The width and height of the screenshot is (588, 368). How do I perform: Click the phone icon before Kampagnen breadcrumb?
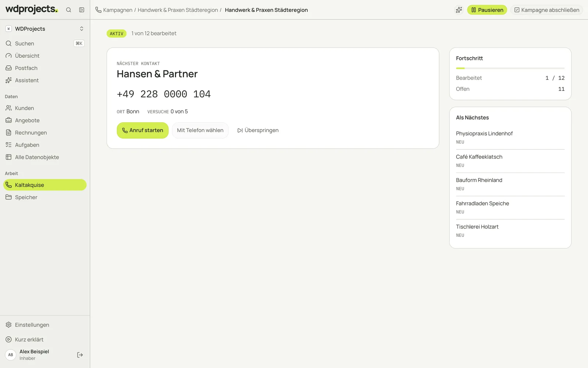98,10
